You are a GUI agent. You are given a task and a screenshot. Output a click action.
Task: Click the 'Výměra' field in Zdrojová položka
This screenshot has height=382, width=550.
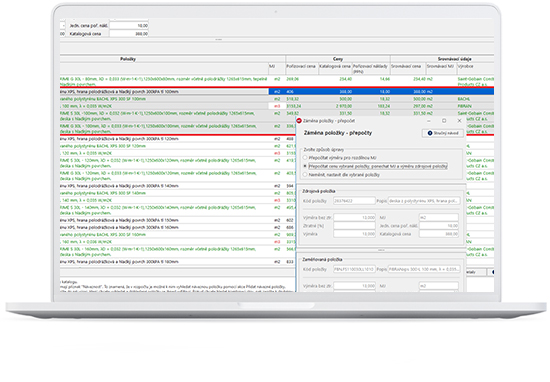pyautogui.click(x=354, y=234)
